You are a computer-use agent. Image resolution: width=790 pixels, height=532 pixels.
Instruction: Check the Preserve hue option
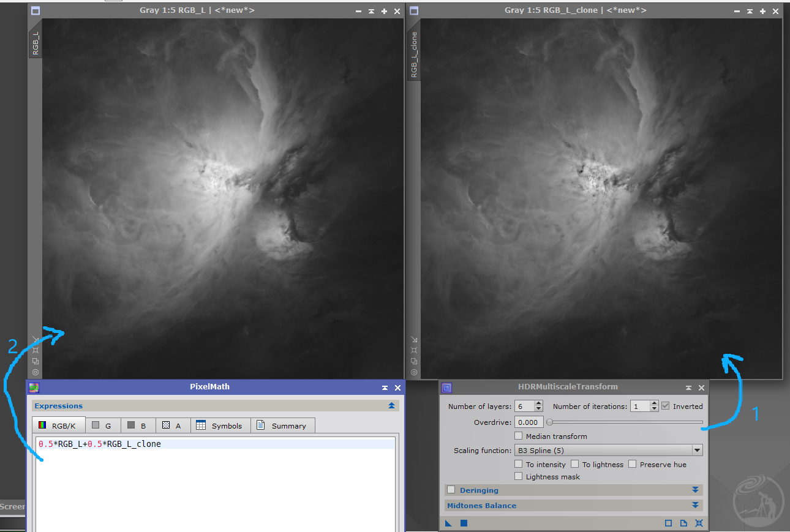tap(633, 464)
